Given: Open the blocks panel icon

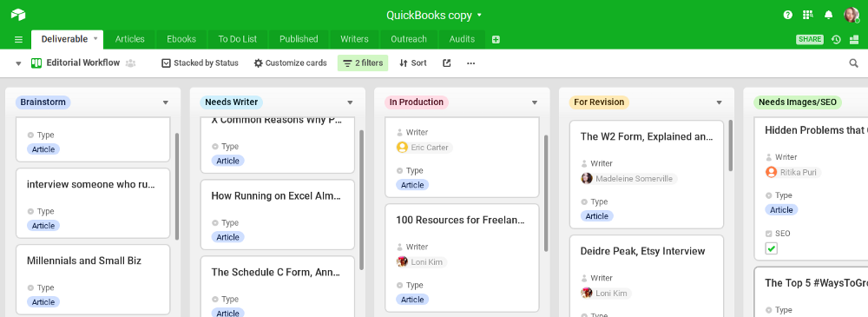Looking at the screenshot, I should coord(853,39).
